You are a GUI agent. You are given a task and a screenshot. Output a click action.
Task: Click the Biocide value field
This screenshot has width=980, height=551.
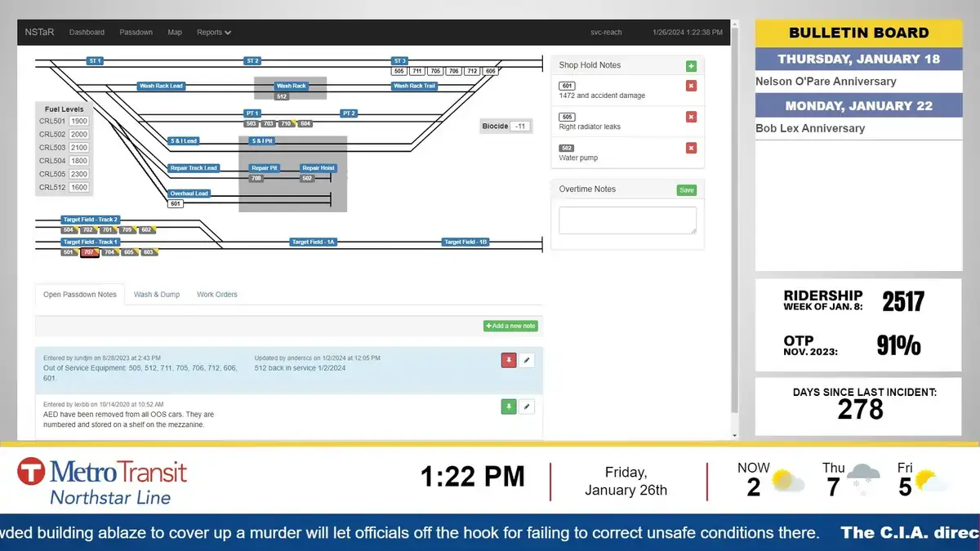pos(519,127)
